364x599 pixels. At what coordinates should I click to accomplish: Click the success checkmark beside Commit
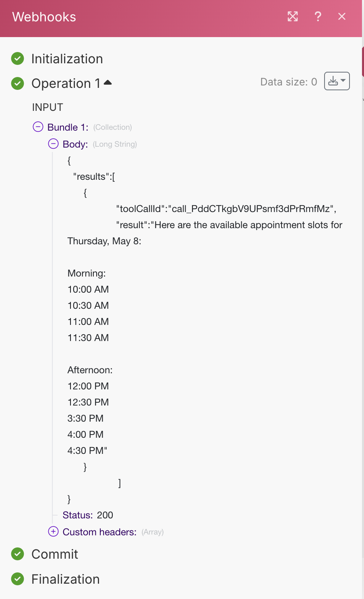(17, 554)
